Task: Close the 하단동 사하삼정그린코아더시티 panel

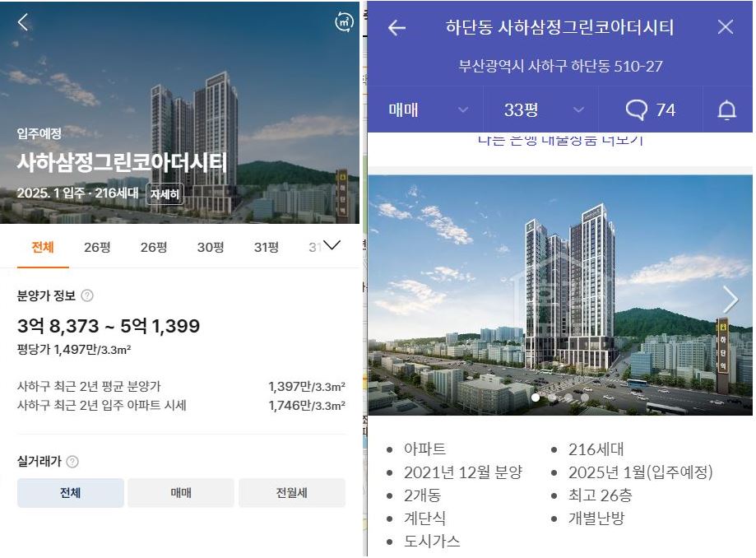Action: pos(725,27)
